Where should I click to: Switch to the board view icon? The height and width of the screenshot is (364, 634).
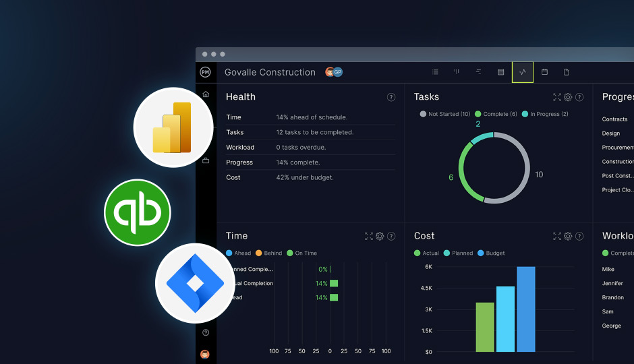point(457,72)
